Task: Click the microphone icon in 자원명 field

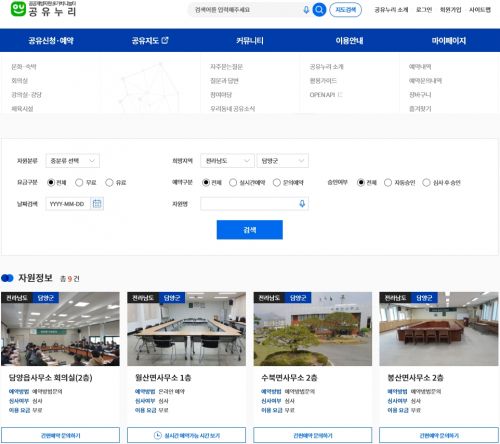Action: point(302,204)
